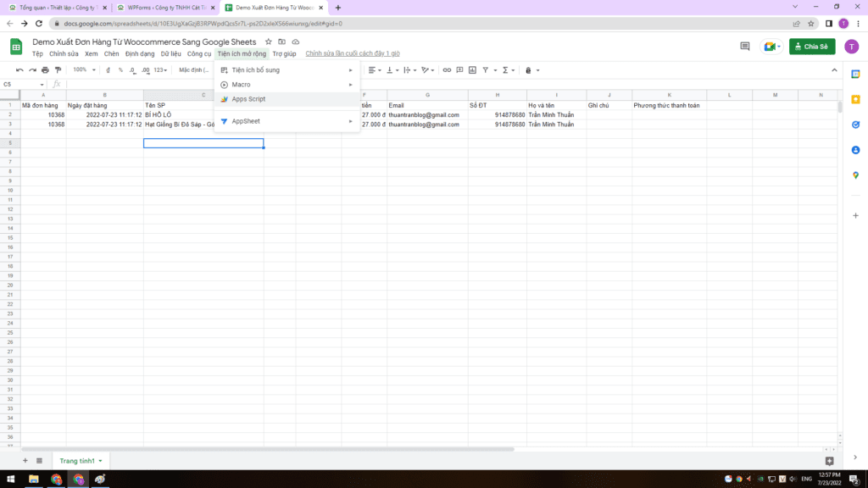Screen dimensions: 868x488
Task: Open Maps in side panel
Action: [x=856, y=175]
